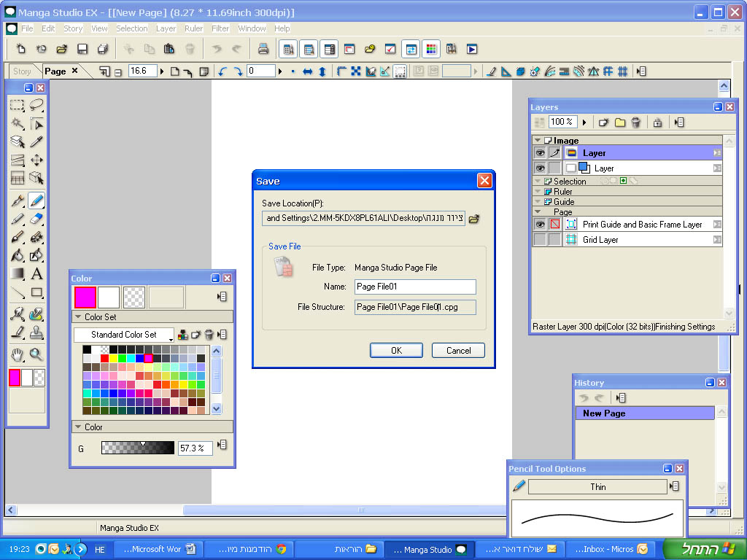The image size is (747, 560).
Task: Select the Pencil tool in the toolbox
Action: point(36,201)
